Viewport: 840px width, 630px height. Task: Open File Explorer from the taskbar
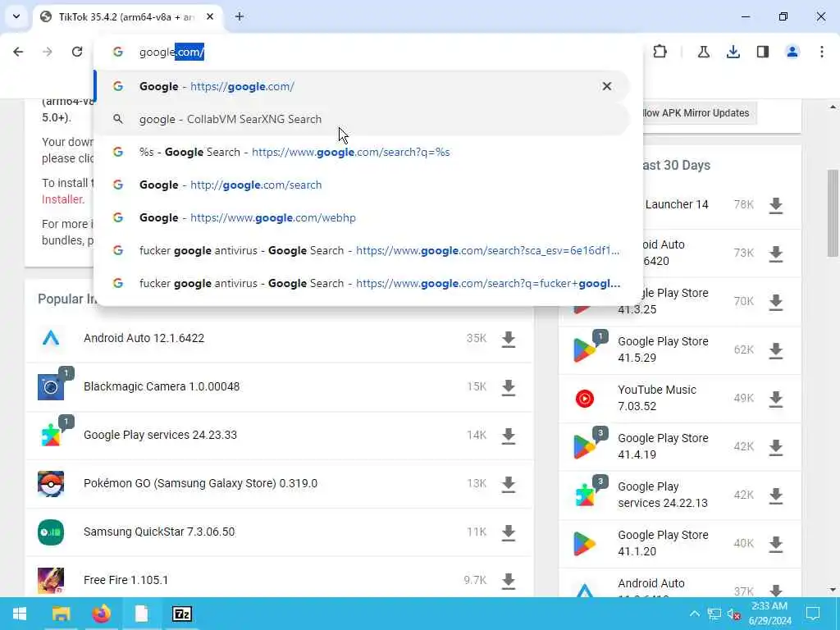pos(61,614)
